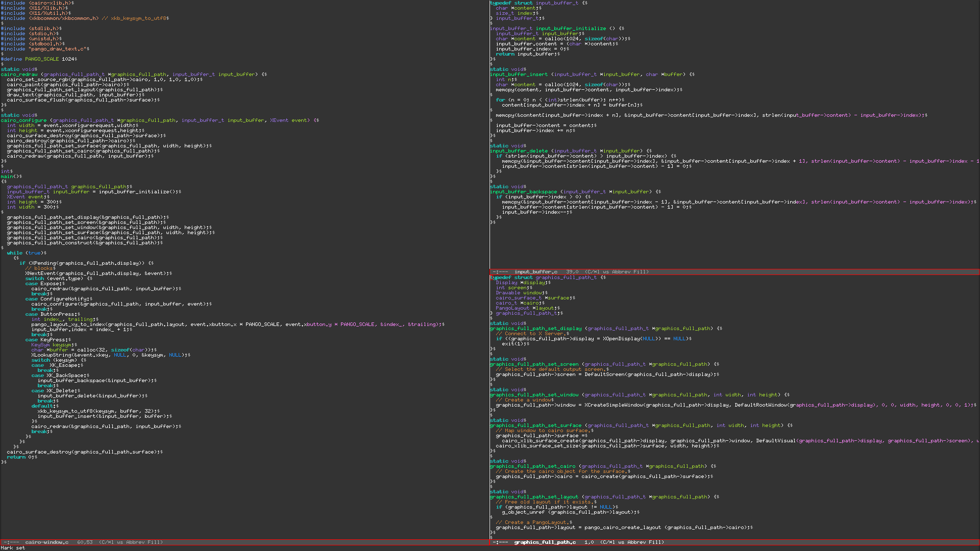
Task: Click the 'switch (event.type)' line
Action: point(59,279)
